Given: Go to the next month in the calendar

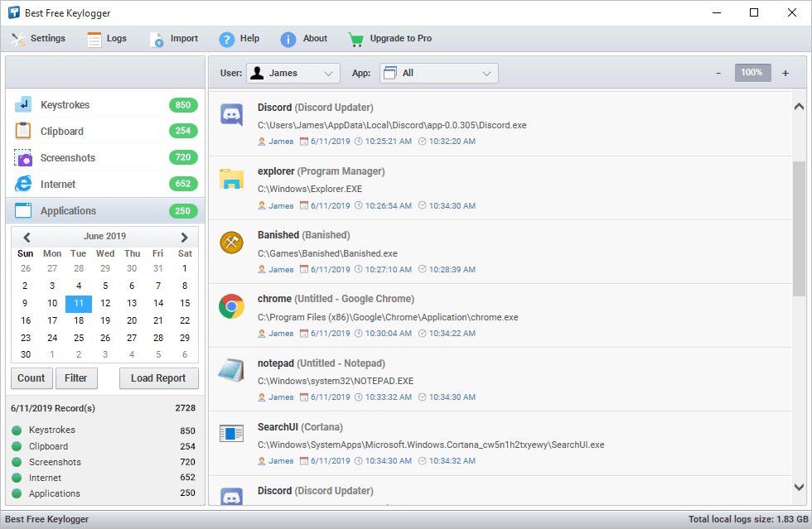Looking at the screenshot, I should point(184,236).
